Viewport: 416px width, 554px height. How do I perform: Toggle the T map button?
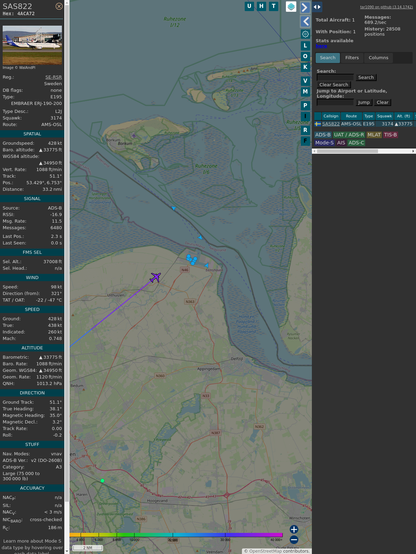point(274,6)
